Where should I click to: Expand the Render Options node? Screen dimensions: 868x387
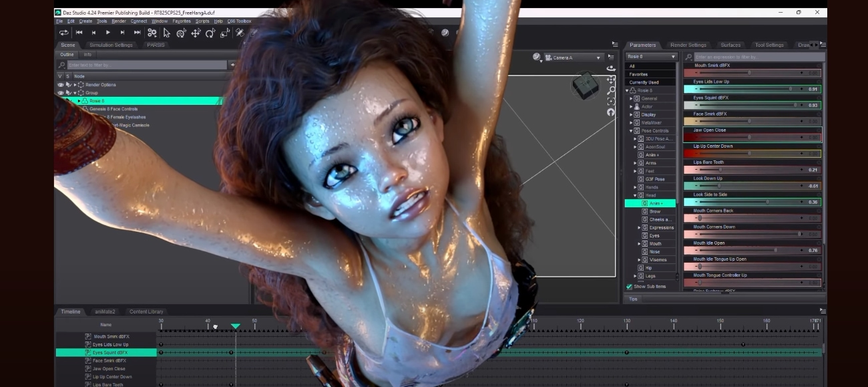(75, 85)
